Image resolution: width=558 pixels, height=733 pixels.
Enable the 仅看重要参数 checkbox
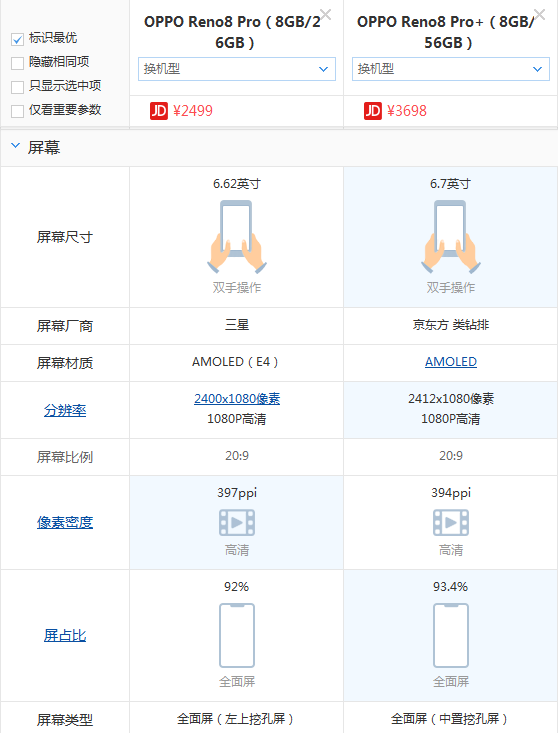[x=17, y=111]
